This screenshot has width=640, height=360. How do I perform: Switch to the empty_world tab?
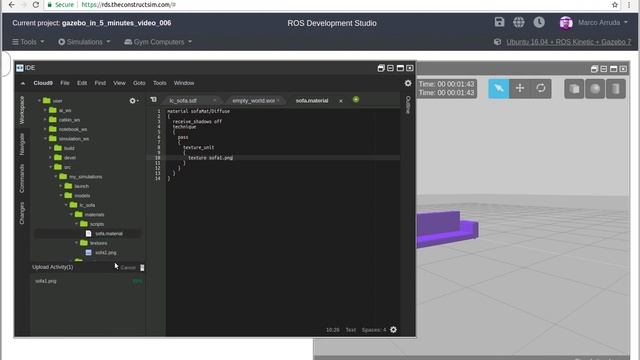click(x=253, y=100)
